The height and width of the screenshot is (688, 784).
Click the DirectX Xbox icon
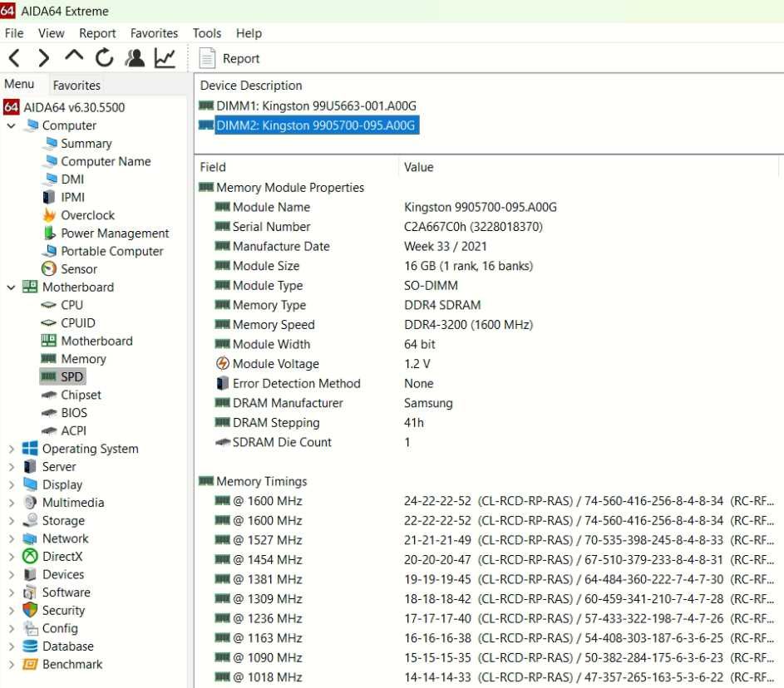30,557
